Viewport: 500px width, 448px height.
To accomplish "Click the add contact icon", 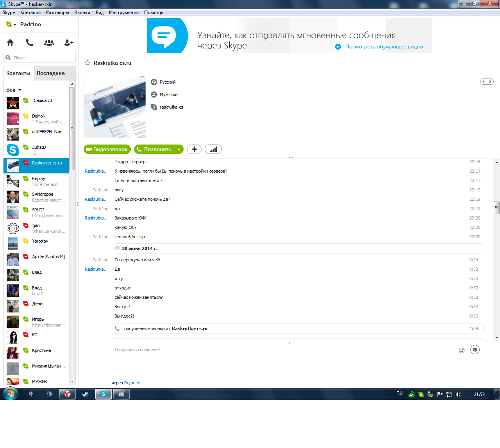I will click(x=69, y=43).
